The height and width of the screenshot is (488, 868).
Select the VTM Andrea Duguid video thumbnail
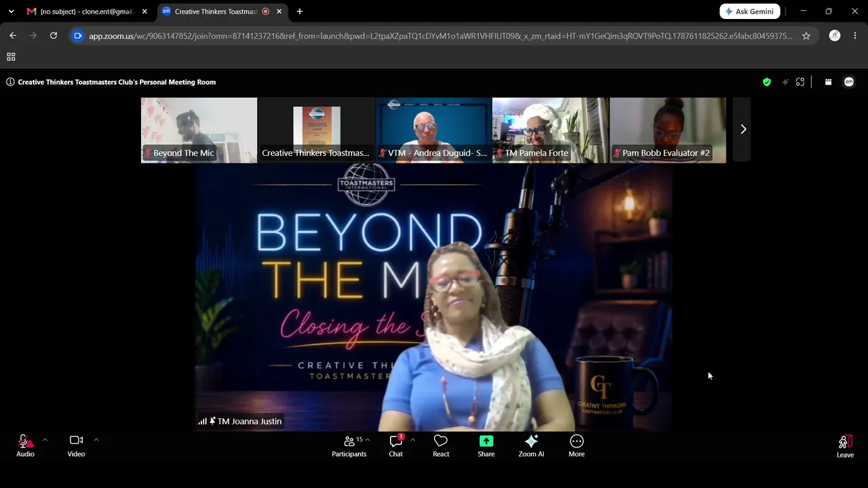[x=433, y=130]
